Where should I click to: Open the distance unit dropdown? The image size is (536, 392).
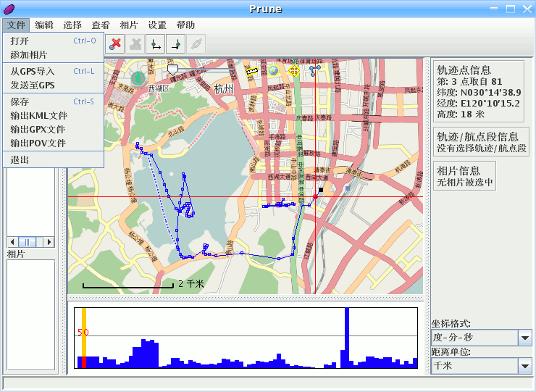525,366
